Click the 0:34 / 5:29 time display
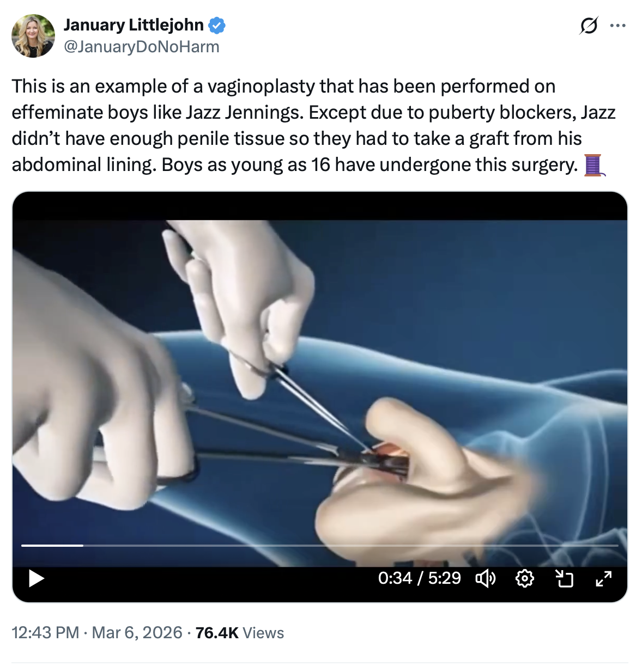This screenshot has height=672, width=642. (419, 578)
